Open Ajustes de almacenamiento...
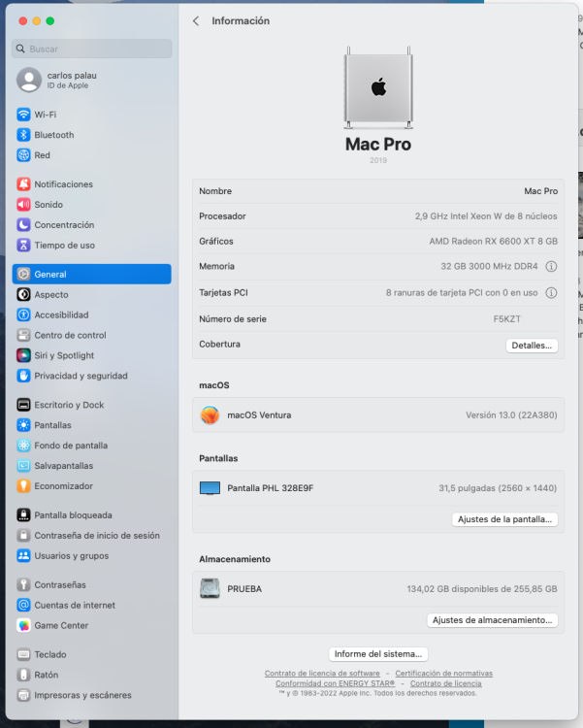Screen dimensions: 583x728 (492, 620)
